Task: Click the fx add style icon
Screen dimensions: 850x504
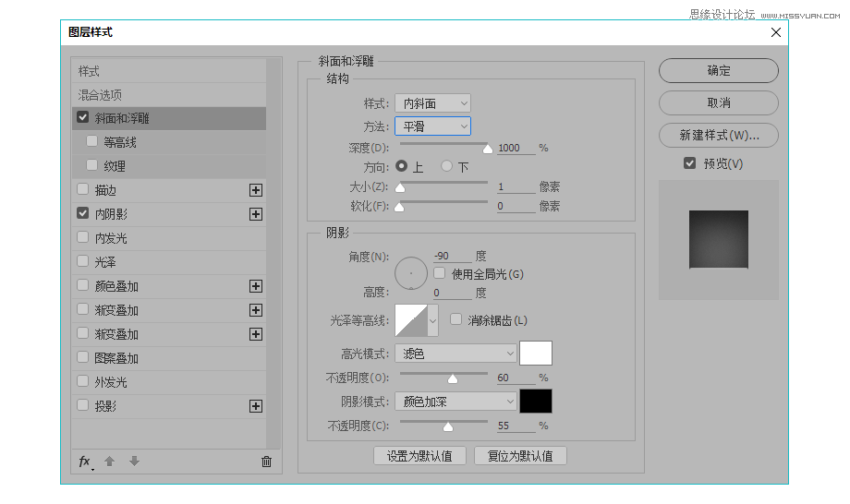Action: point(86,462)
